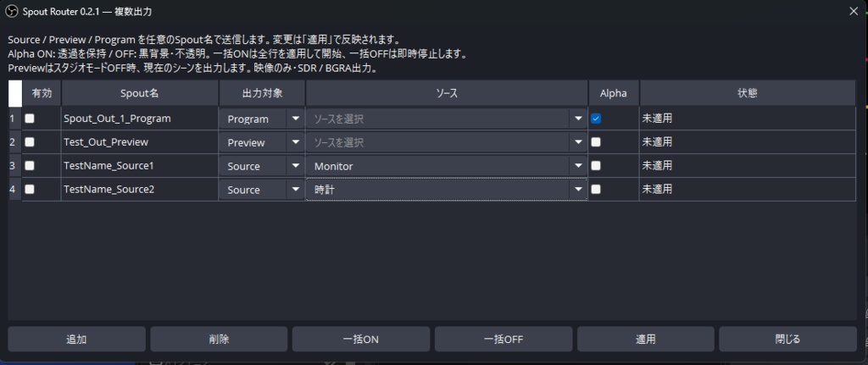Open source selector in Test_Out_Preview row
This screenshot has width=868, height=365.
tap(447, 142)
